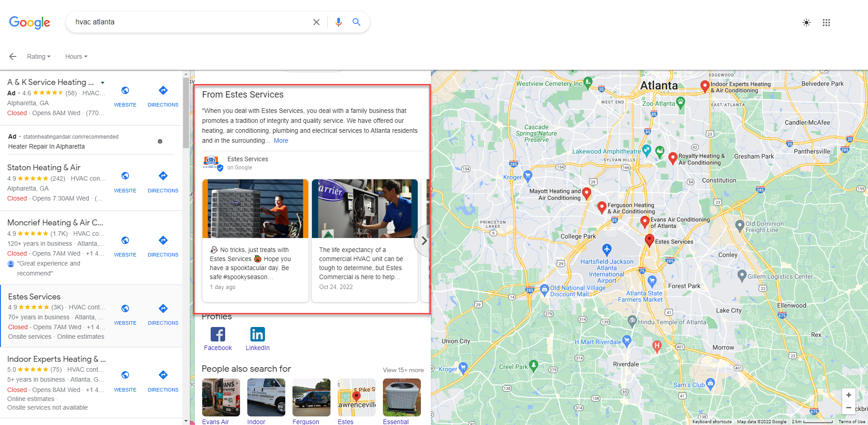Open Estes Services website icon
This screenshot has height=425, width=868.
[x=125, y=308]
